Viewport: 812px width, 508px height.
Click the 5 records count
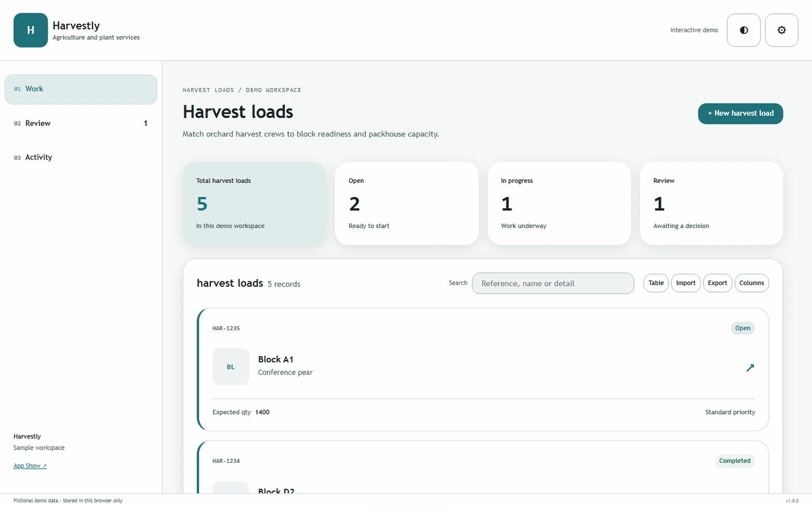click(x=284, y=284)
